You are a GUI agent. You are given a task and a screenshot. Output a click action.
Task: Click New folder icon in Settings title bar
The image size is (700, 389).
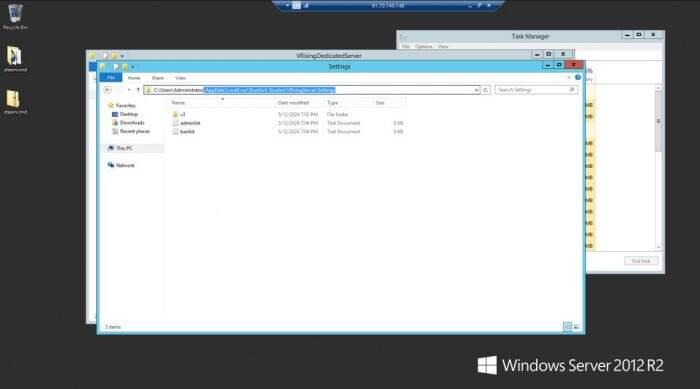pos(125,67)
